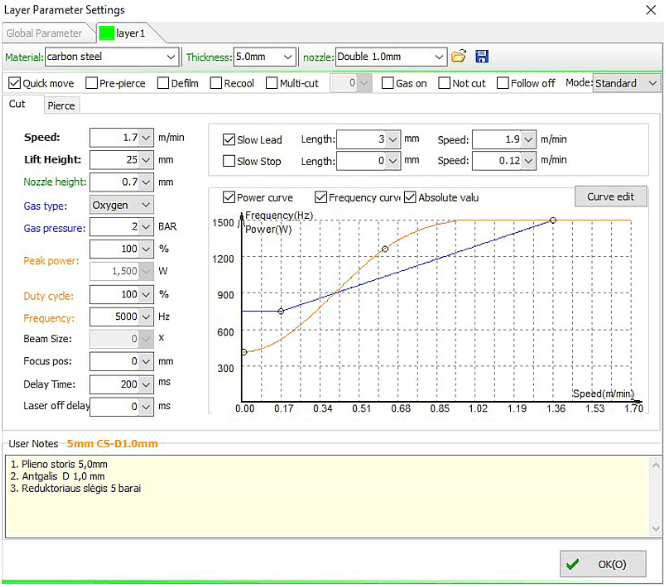Click the Delay Time value field
This screenshot has height=587, width=666.
pyautogui.click(x=115, y=384)
